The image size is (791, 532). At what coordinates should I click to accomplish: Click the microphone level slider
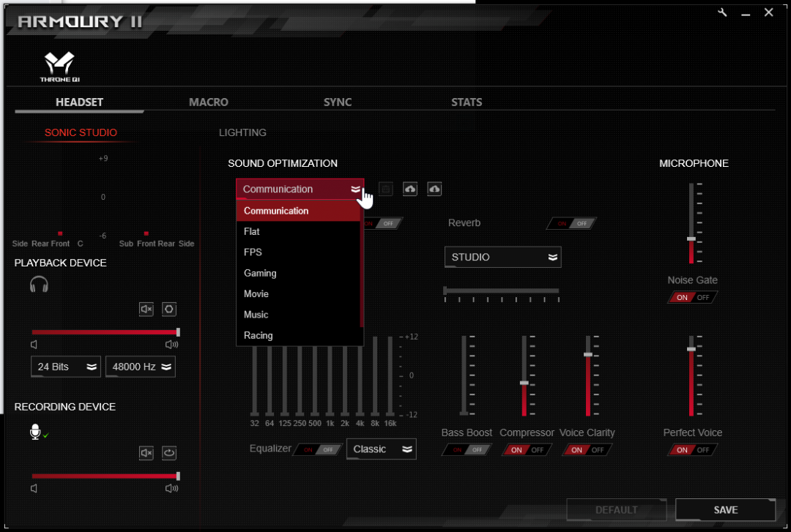691,223
